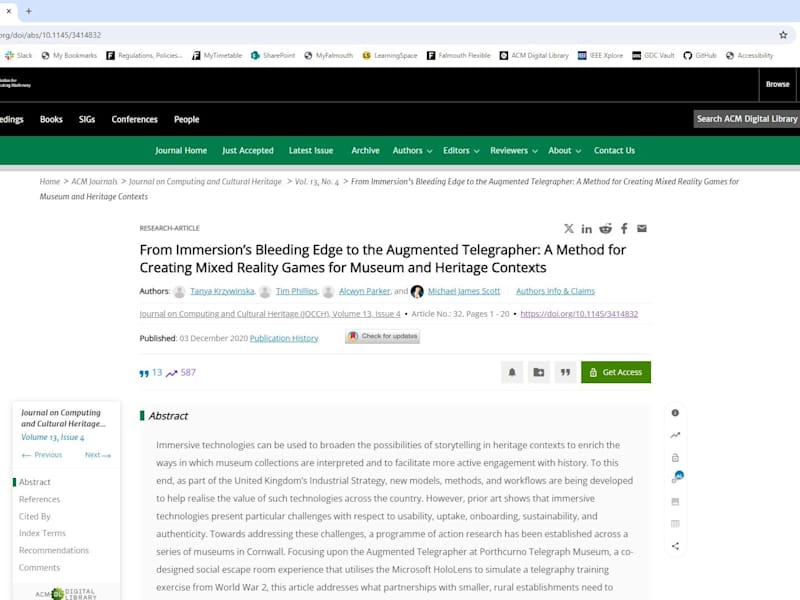Click Search ACM Digital Library field

coord(746,119)
